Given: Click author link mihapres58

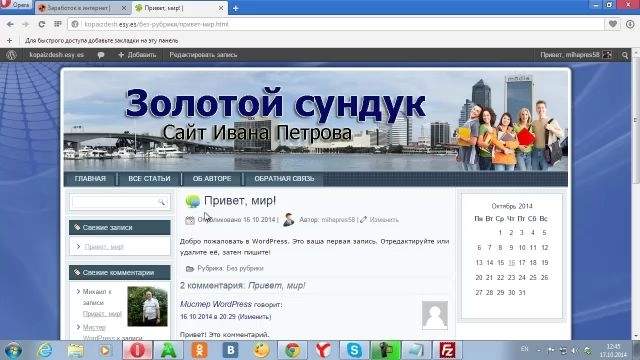Looking at the screenshot, I should [338, 220].
